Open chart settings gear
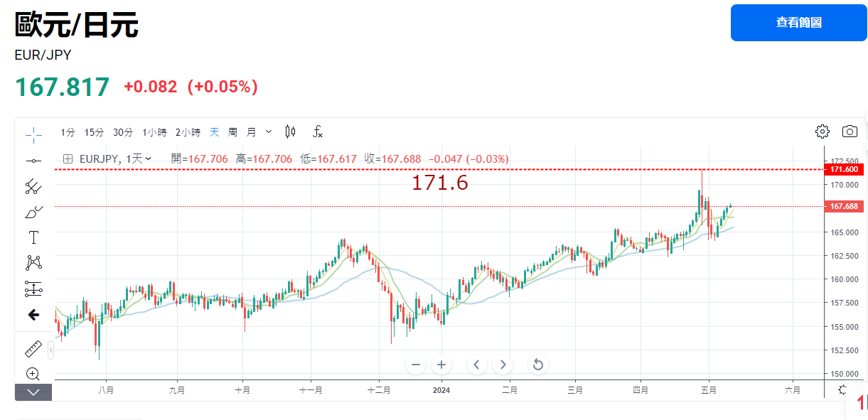 (823, 131)
